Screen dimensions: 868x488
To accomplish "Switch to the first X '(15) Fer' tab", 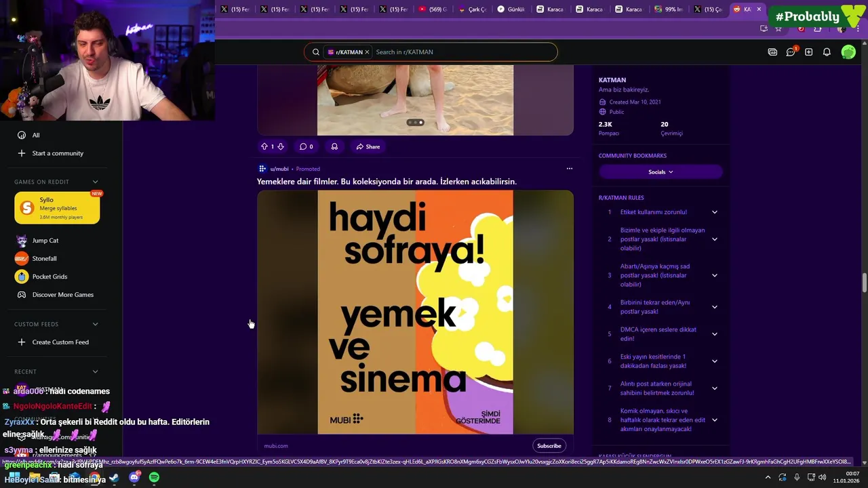I will pos(235,9).
